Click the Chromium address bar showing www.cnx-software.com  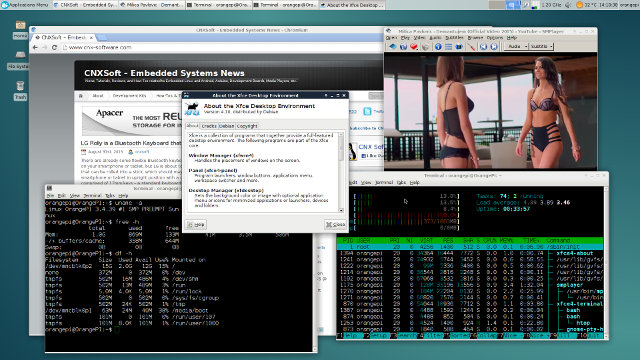click(x=222, y=47)
